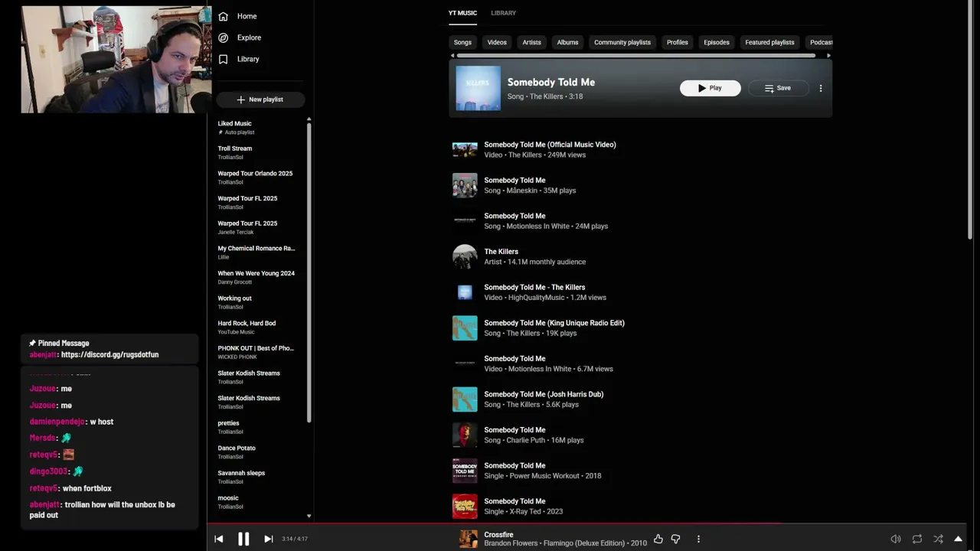Dislike the song Crossfire
This screenshot has height=551, width=980.
675,539
